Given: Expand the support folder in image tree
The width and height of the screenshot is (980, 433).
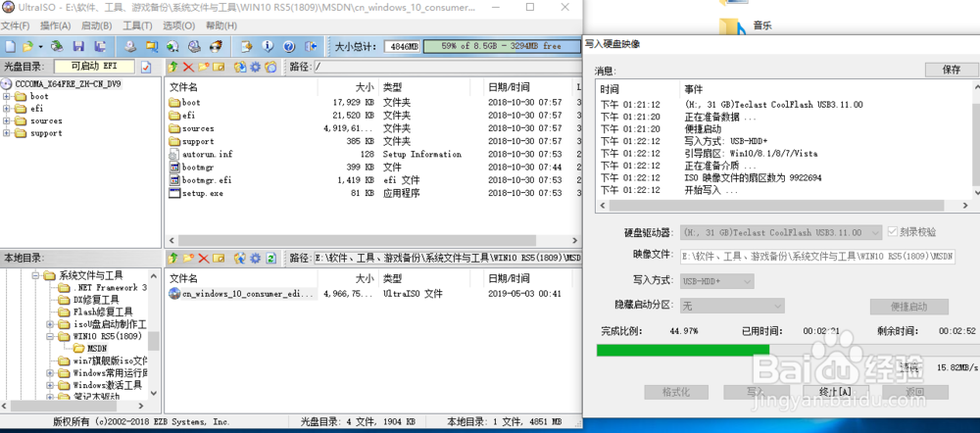Looking at the screenshot, I should tap(7, 133).
